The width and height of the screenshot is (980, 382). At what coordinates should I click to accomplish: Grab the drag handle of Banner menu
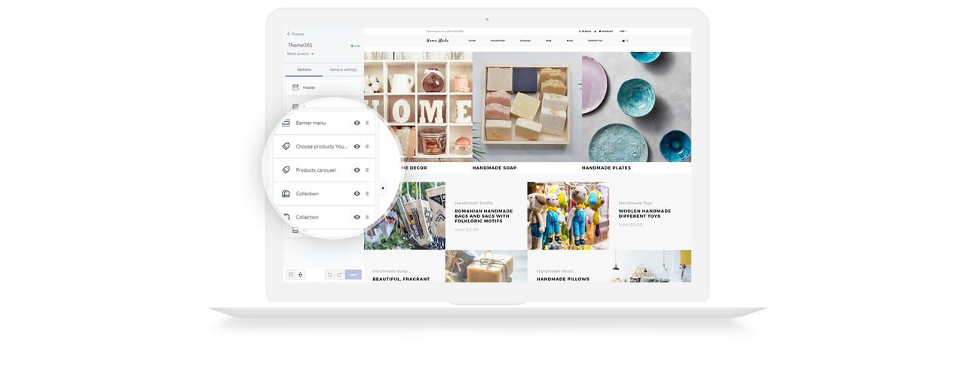point(367,123)
